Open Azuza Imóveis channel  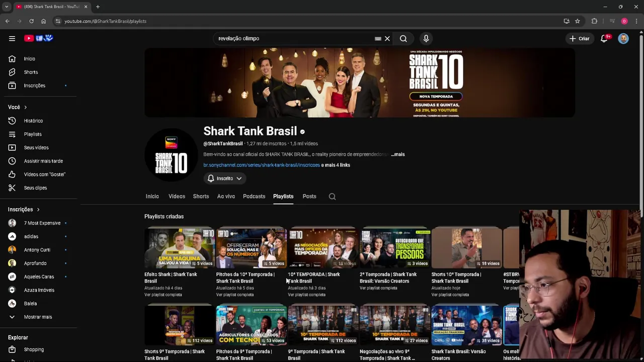[x=39, y=290]
